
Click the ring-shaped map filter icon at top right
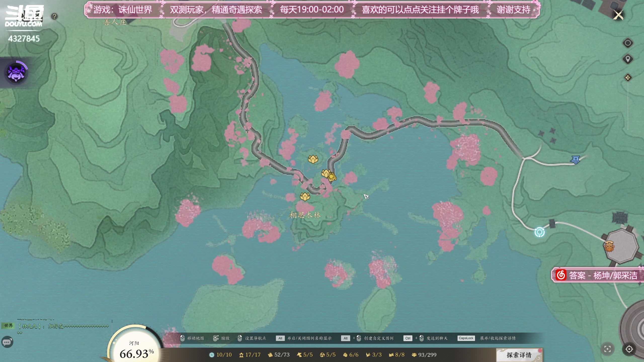pos(628,43)
